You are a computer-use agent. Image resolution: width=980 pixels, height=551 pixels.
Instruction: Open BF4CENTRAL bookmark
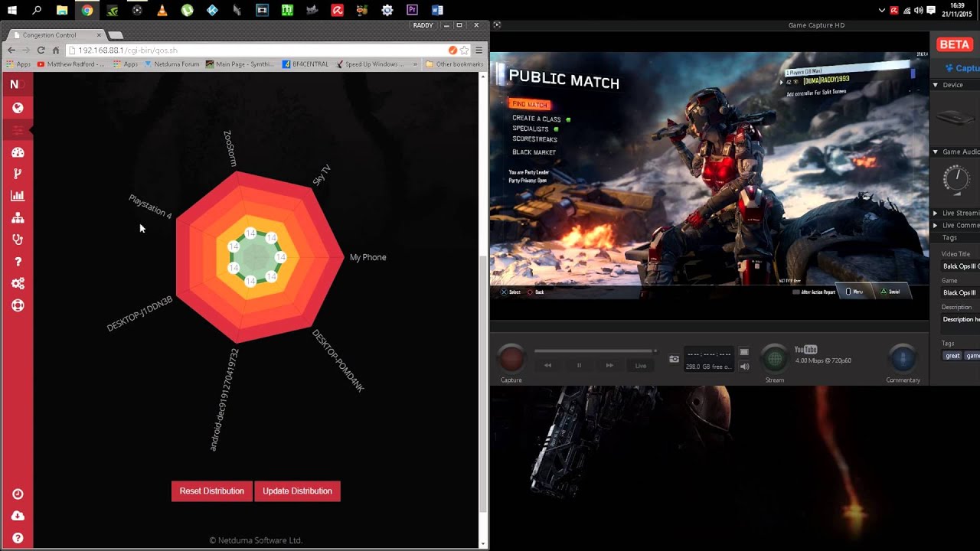pos(305,64)
